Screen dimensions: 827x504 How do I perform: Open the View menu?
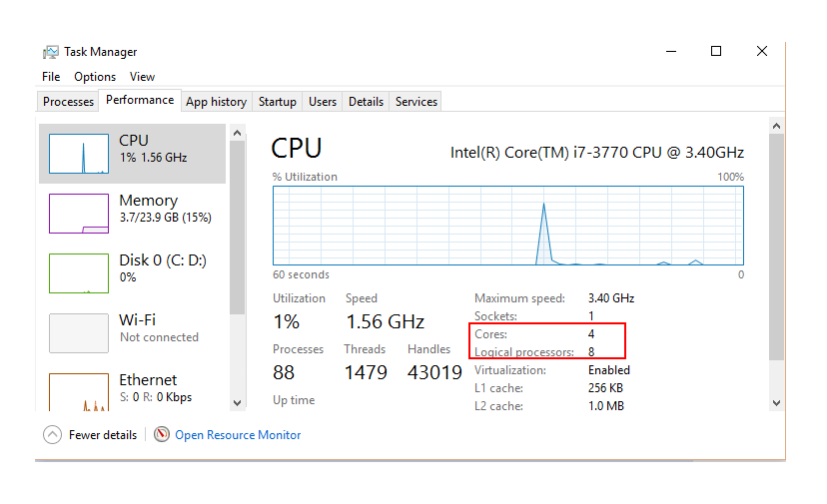tap(142, 77)
